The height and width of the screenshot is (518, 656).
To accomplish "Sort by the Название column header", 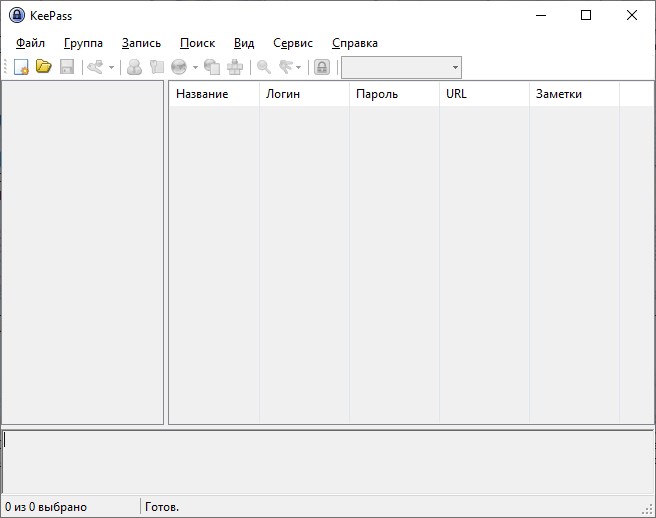I will click(x=202, y=94).
